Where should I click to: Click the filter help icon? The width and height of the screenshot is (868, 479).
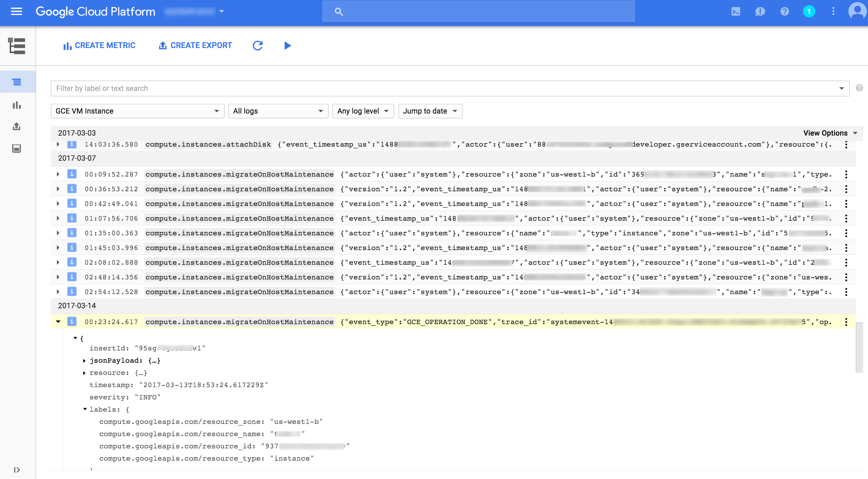pyautogui.click(x=859, y=88)
